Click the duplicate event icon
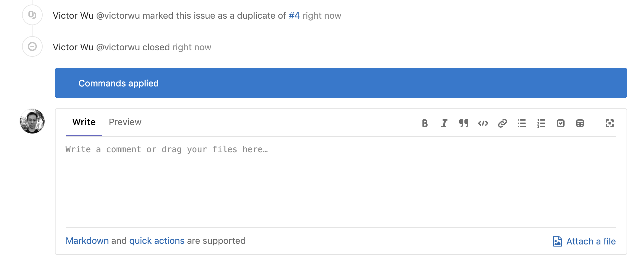Screen dimensions: 644x258 32,15
